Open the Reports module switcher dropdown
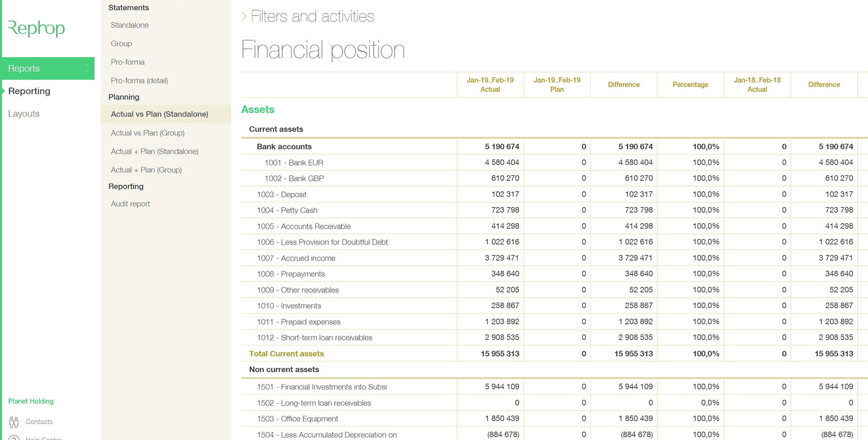Viewport: 868px width, 440px height. click(x=86, y=68)
